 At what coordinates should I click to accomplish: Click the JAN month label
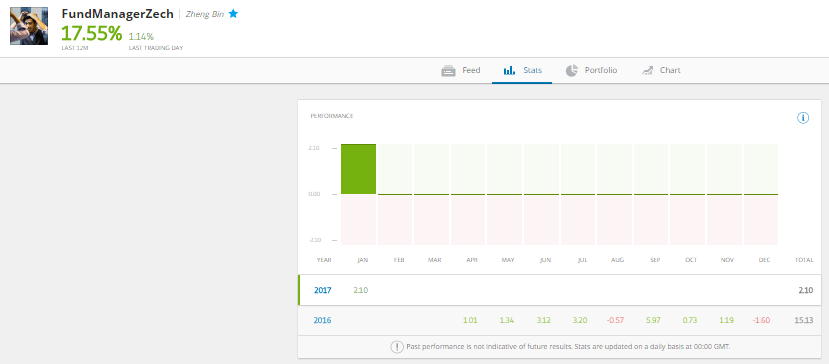coord(363,260)
